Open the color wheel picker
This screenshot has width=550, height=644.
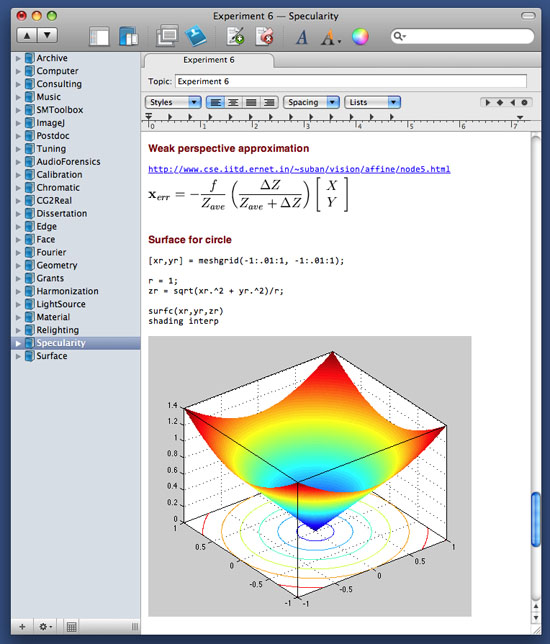[360, 37]
